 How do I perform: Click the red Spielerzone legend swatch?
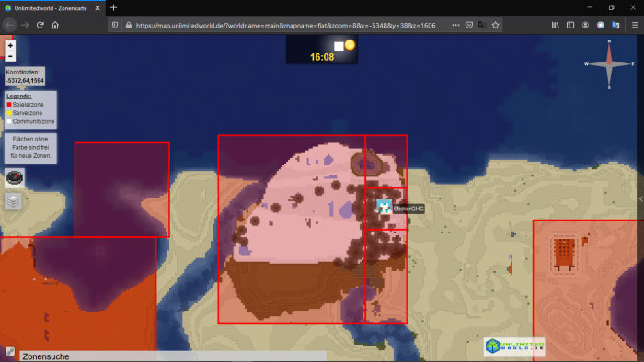click(x=9, y=105)
